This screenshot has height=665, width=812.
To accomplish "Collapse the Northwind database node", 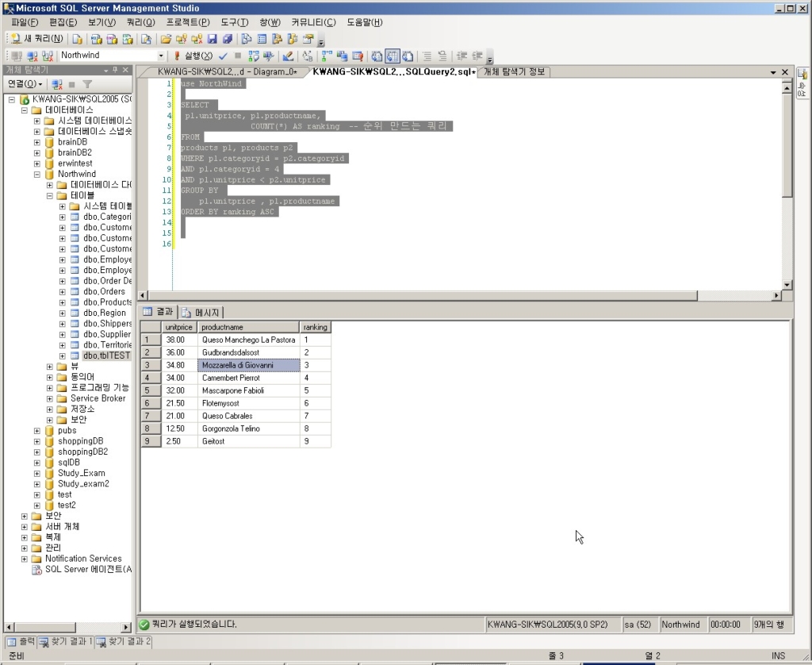I will 36,174.
